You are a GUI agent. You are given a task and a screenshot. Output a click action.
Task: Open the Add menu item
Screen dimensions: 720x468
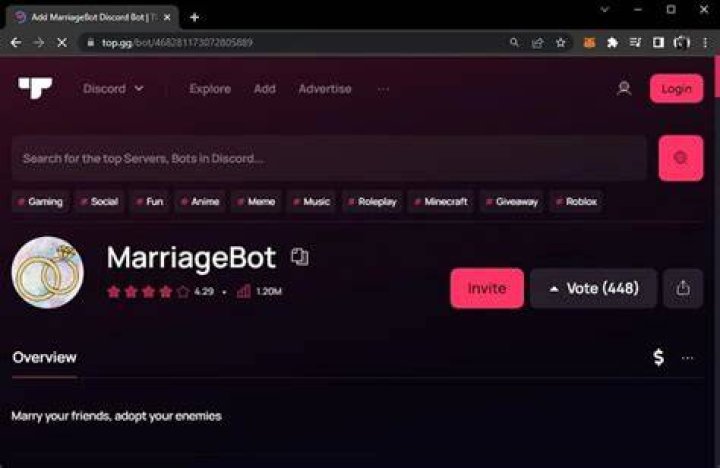click(x=264, y=89)
